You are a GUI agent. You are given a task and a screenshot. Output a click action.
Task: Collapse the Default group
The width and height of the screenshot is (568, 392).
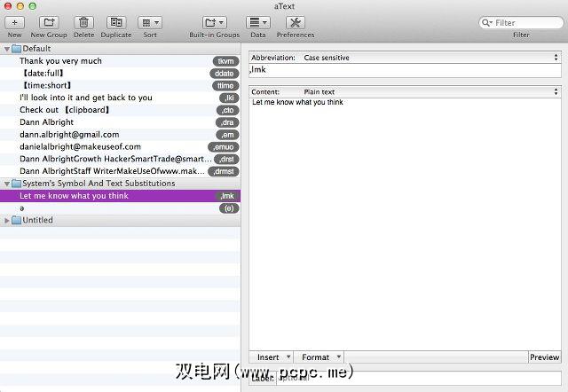7,48
